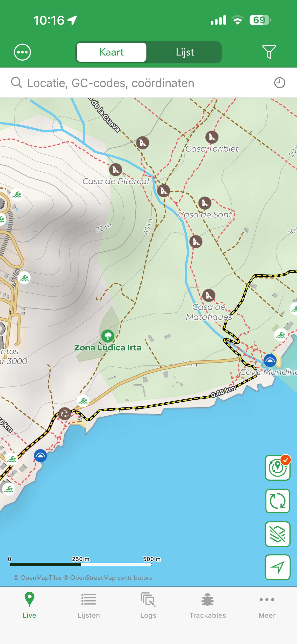Image resolution: width=297 pixels, height=644 pixels.
Task: Open the three-dots options menu
Action: pos(22,52)
